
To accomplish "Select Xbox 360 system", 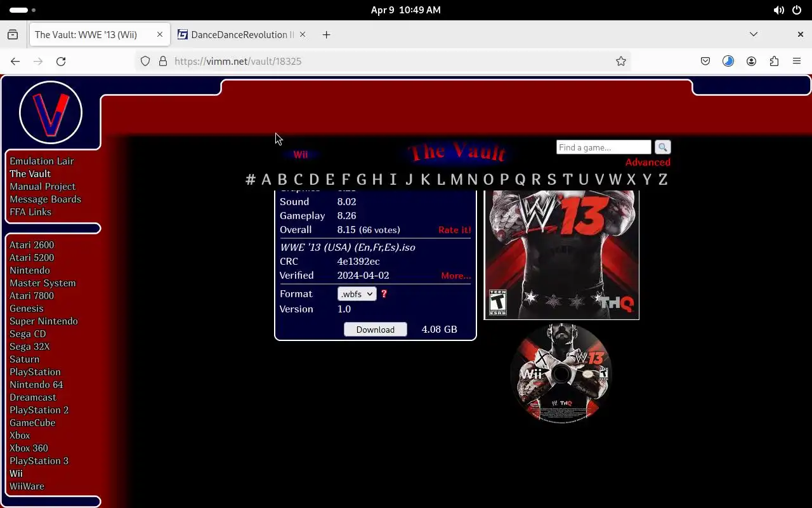I will 29,448.
